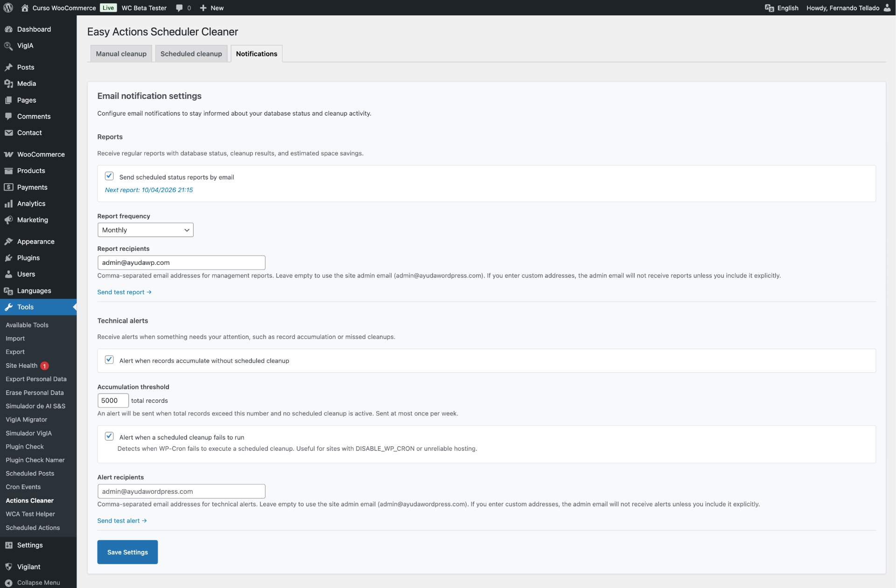Click the Collapse Menu arrow icon

point(8,582)
